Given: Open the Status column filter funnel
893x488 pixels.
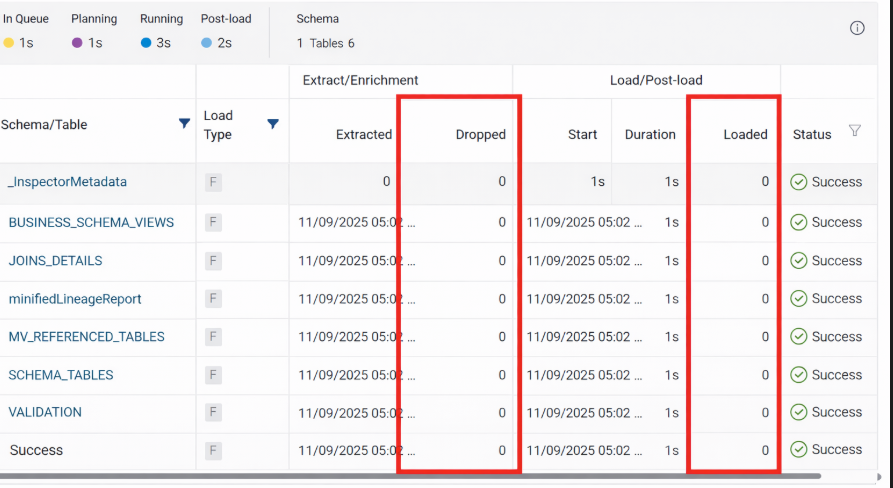Looking at the screenshot, I should point(854,130).
